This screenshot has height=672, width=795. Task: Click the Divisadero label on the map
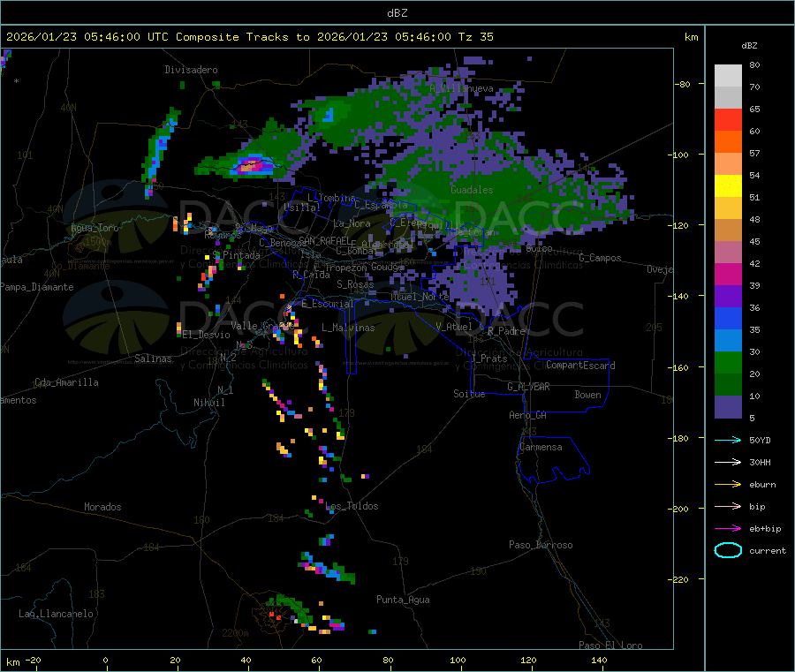(x=191, y=70)
